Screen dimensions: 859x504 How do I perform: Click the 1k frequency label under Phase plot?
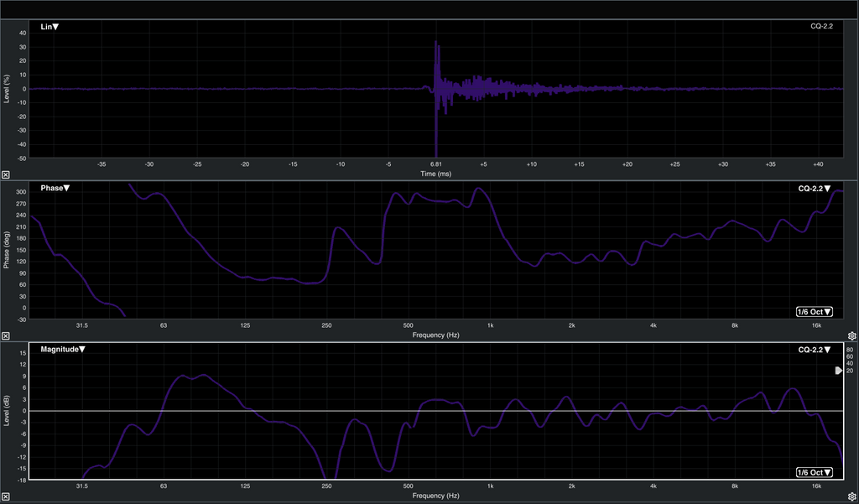pyautogui.click(x=490, y=325)
